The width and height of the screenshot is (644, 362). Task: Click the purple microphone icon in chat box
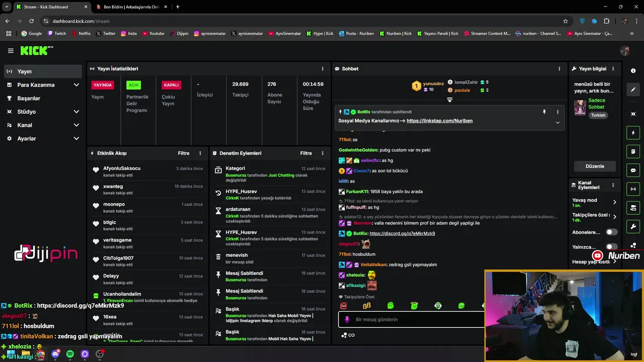(347, 320)
